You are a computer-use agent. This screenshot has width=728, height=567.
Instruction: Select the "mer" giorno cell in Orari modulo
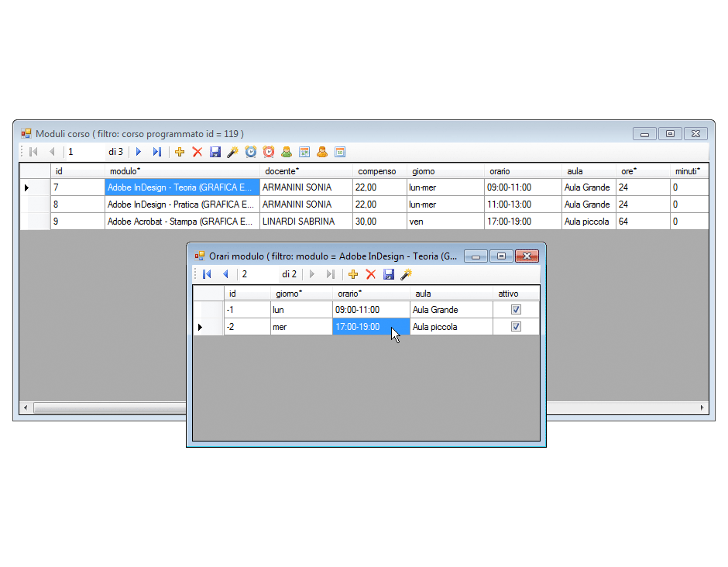[301, 326]
